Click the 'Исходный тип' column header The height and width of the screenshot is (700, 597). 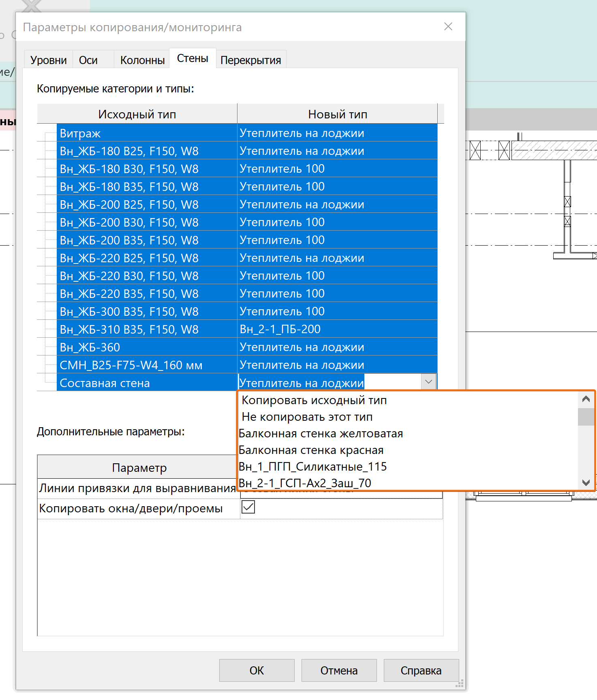click(137, 114)
